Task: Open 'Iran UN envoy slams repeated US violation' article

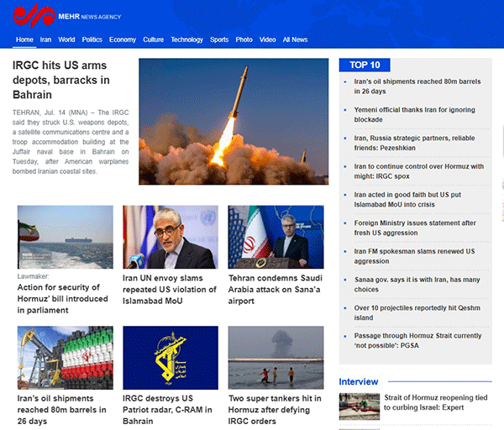Action: point(170,290)
